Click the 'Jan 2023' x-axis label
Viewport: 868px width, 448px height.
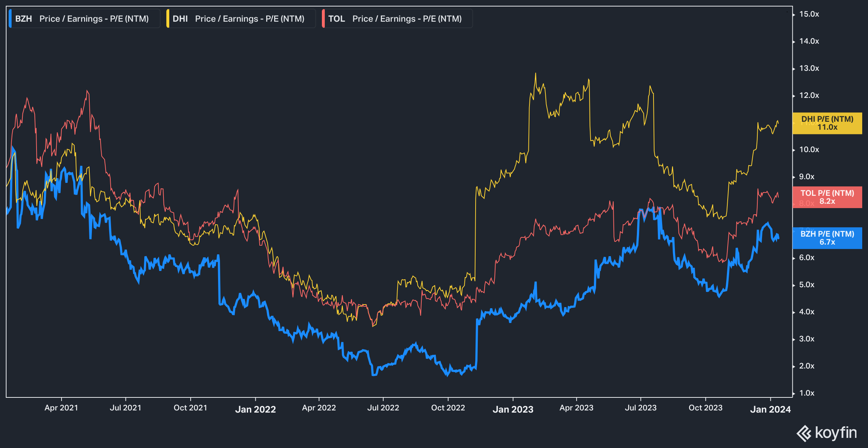[513, 409]
